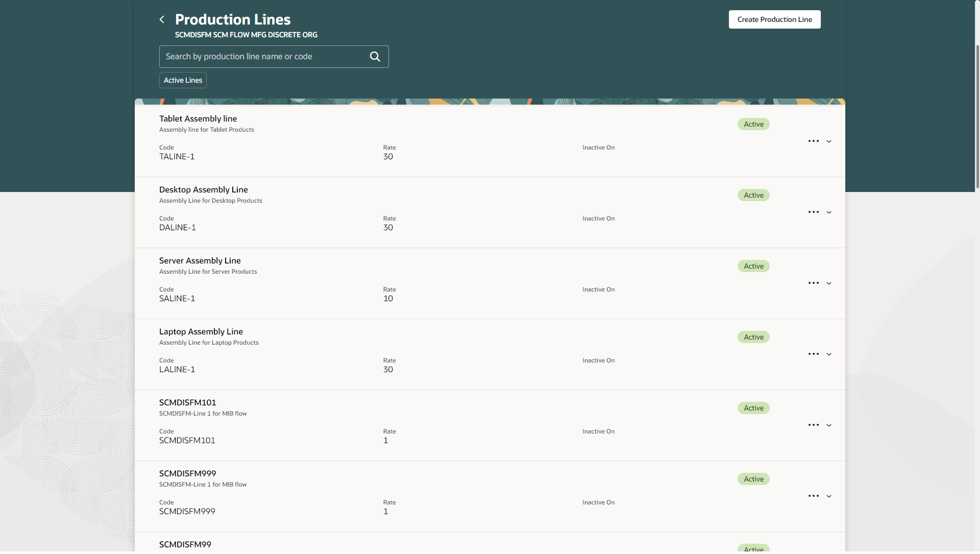Open actions menu for SCMDISFM101 line
This screenshot has height=554, width=980.
click(813, 425)
